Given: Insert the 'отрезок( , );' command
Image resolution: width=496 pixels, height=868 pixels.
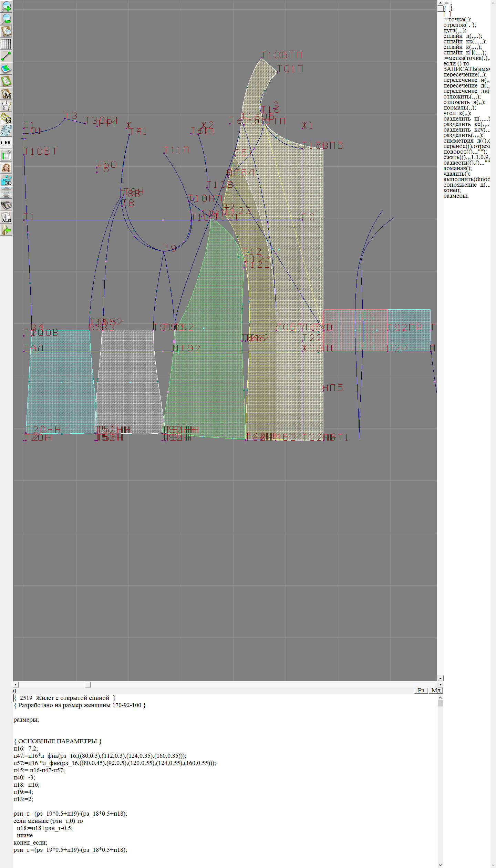Looking at the screenshot, I should 459,25.
